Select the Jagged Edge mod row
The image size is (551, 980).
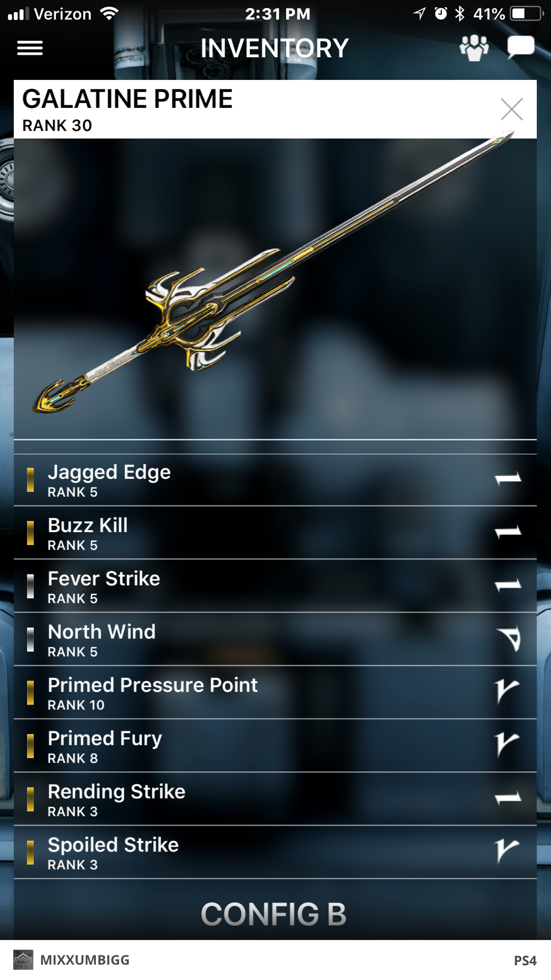pos(275,480)
